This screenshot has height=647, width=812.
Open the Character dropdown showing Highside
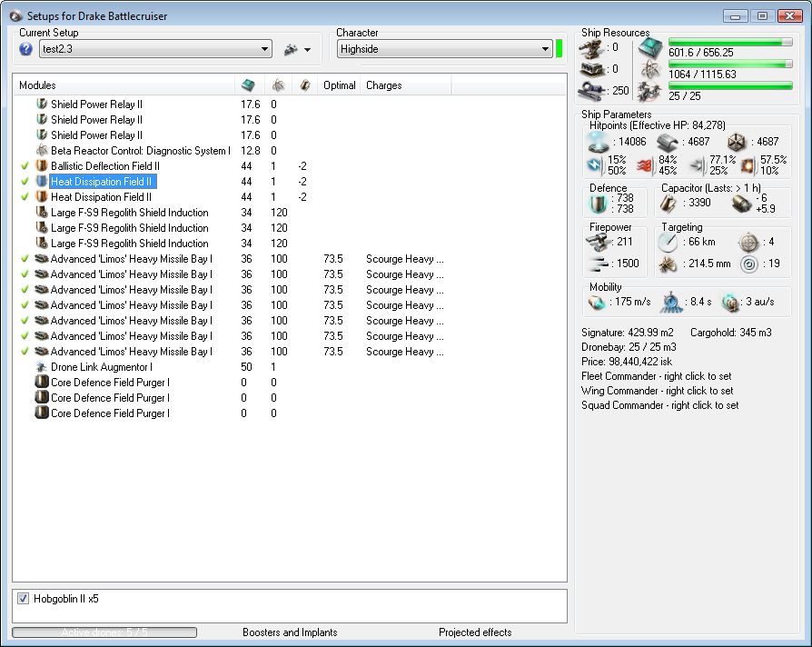coord(444,49)
